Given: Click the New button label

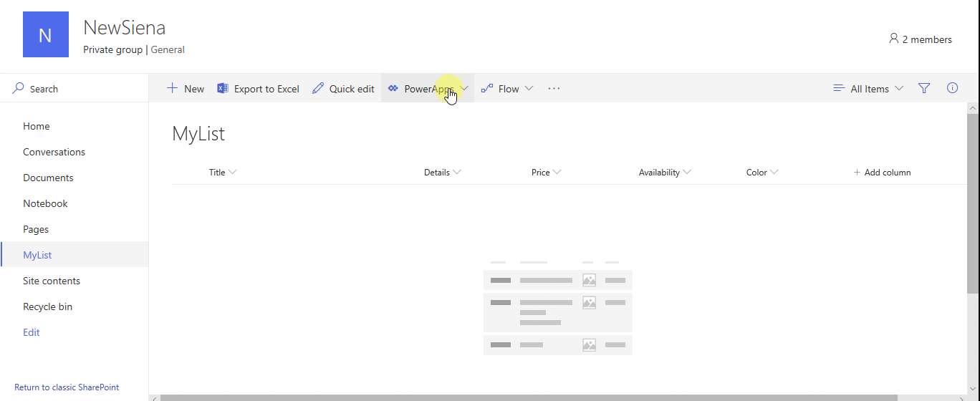Looking at the screenshot, I should click(x=194, y=89).
